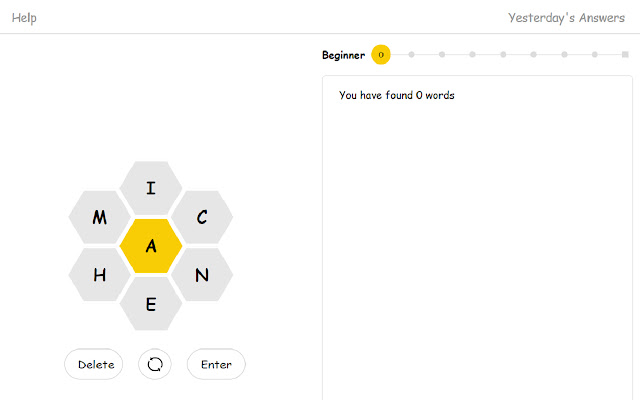
Task: Click the Beginner rank label
Action: [x=343, y=55]
